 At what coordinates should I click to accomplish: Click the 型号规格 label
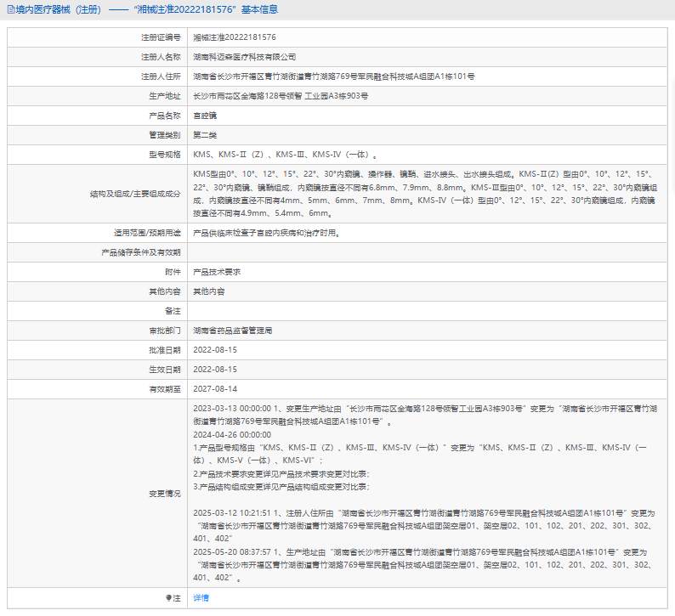tap(164, 155)
